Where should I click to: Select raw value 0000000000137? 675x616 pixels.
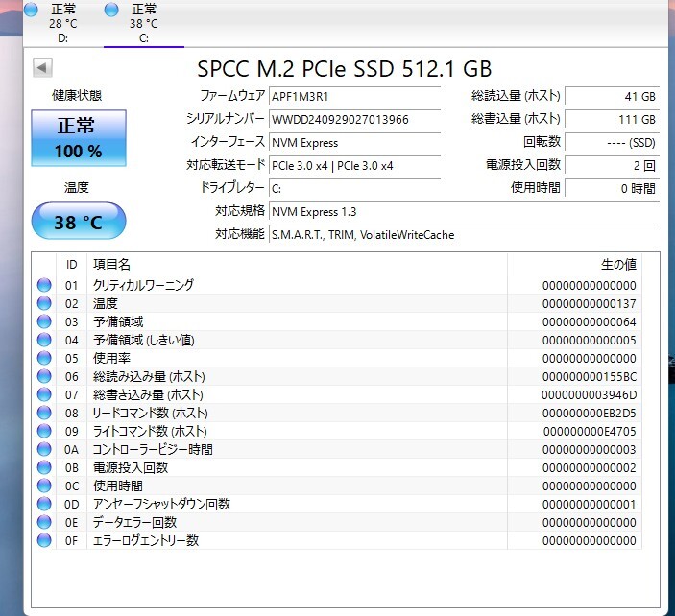tap(589, 304)
